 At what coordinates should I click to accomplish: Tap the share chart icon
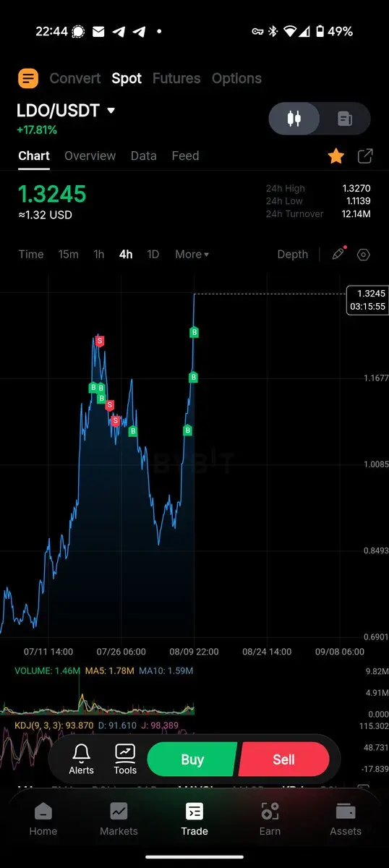pos(365,156)
